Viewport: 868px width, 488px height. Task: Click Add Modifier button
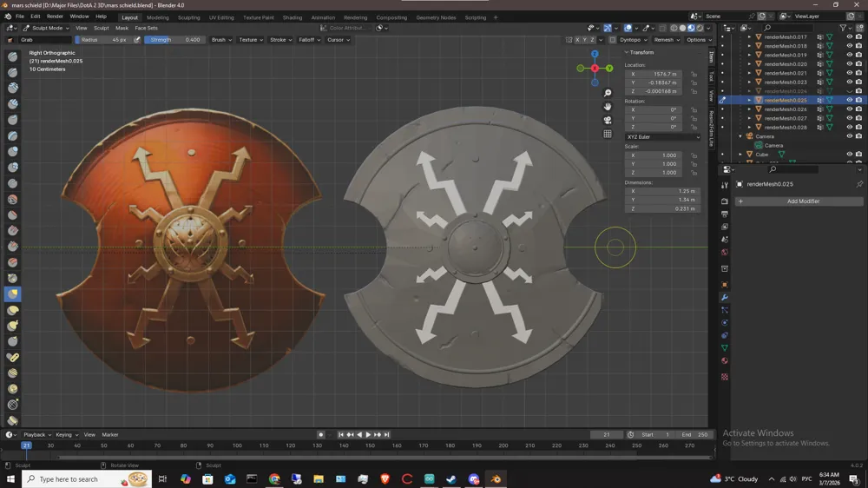tap(799, 201)
